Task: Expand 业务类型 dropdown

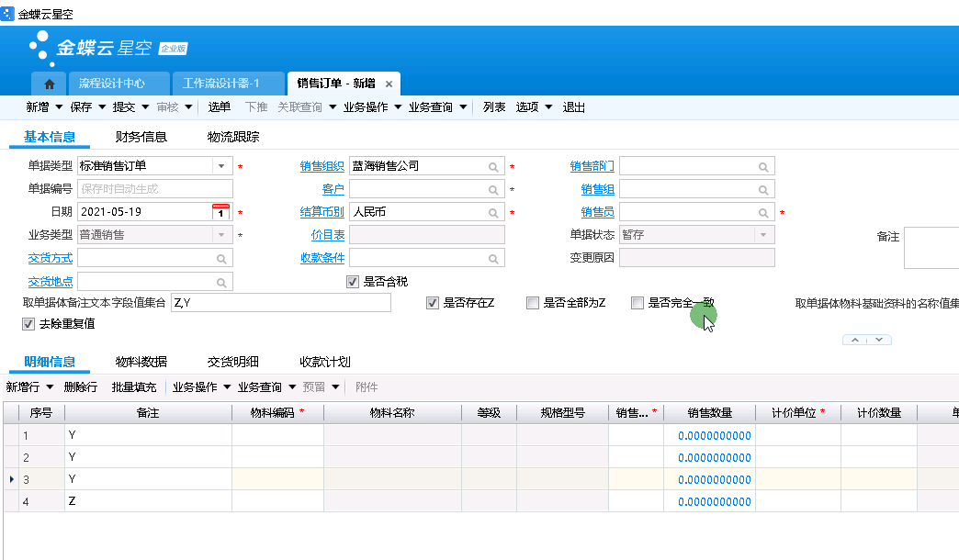Action: click(x=221, y=235)
